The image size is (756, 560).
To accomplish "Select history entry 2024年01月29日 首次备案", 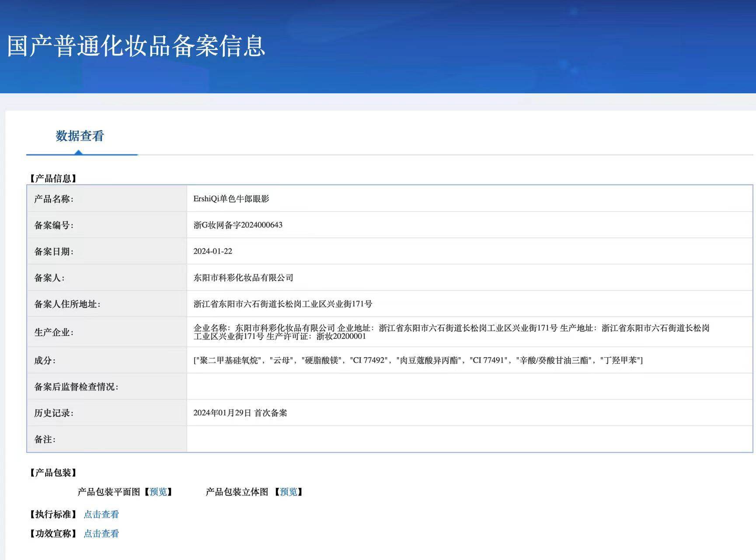I will click(240, 413).
